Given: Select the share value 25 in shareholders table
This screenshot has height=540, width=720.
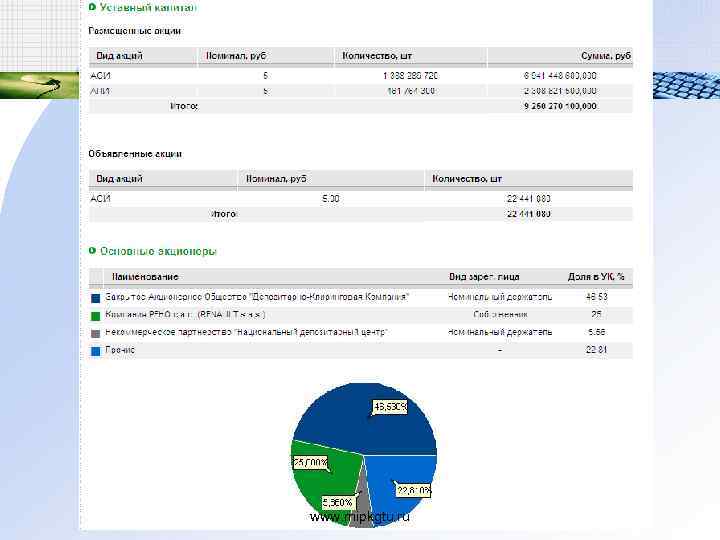Looking at the screenshot, I should pyautogui.click(x=596, y=315).
